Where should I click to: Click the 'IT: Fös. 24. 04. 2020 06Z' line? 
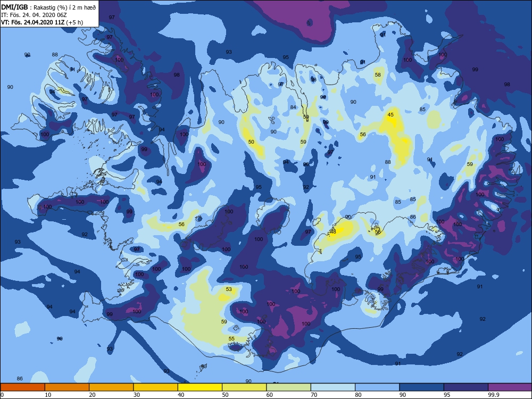point(34,15)
